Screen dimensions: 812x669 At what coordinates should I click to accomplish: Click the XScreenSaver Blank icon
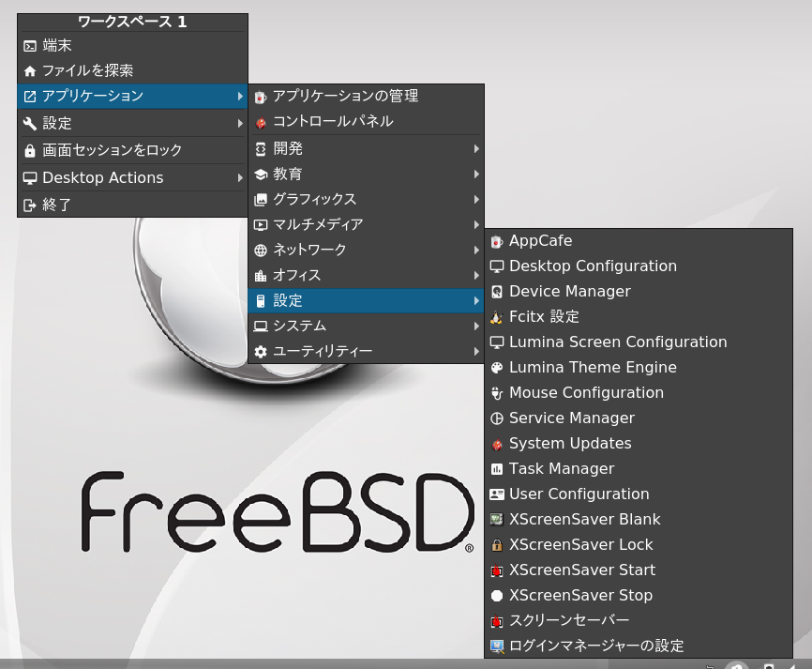coord(497,520)
